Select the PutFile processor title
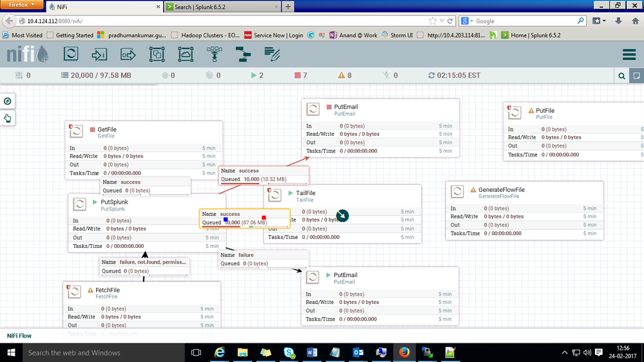Image resolution: width=644 pixels, height=362 pixels. click(x=545, y=110)
